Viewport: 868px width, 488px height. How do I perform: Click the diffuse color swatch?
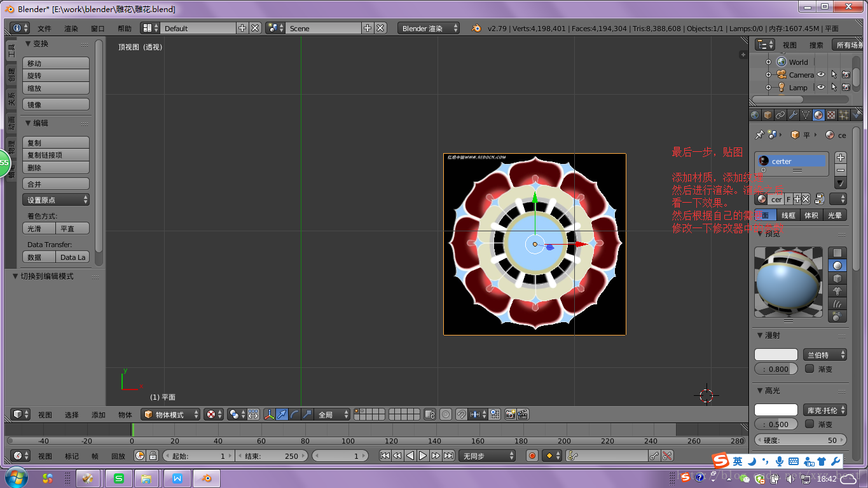click(x=776, y=355)
